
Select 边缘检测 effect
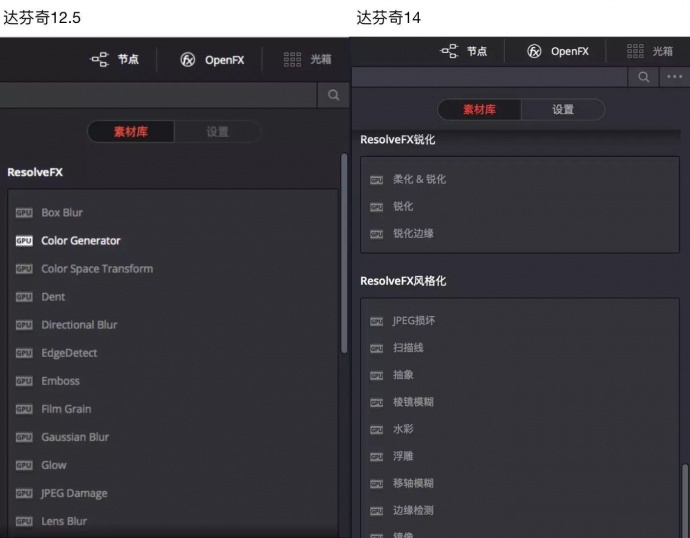point(413,510)
